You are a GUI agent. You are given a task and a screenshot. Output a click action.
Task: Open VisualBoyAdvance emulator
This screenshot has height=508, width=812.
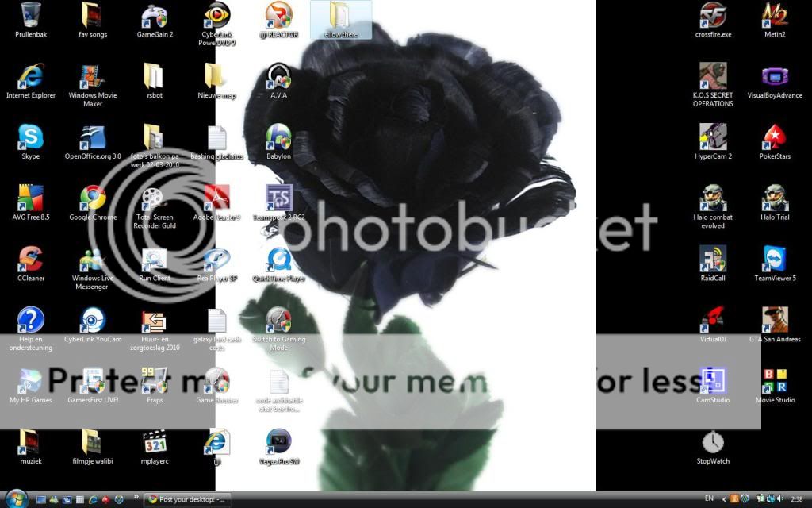[x=774, y=78]
